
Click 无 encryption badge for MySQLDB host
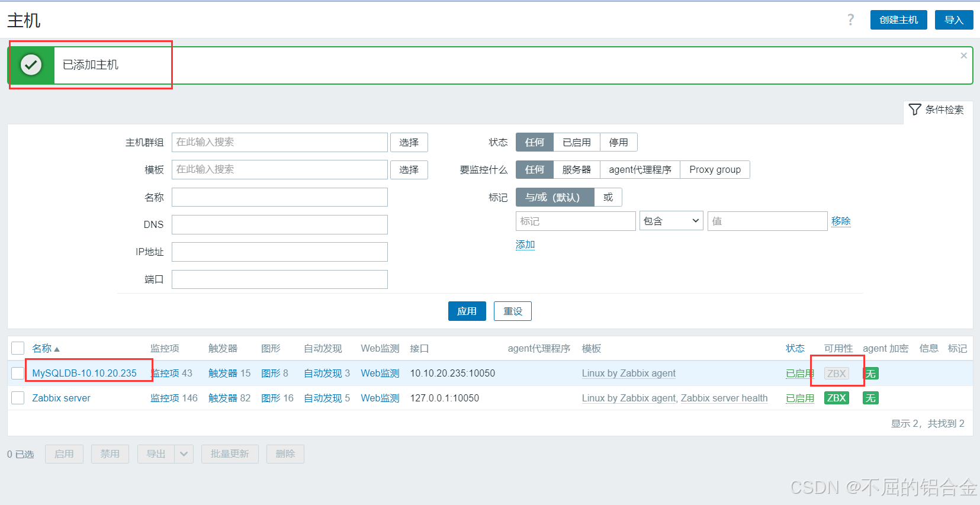pos(870,374)
